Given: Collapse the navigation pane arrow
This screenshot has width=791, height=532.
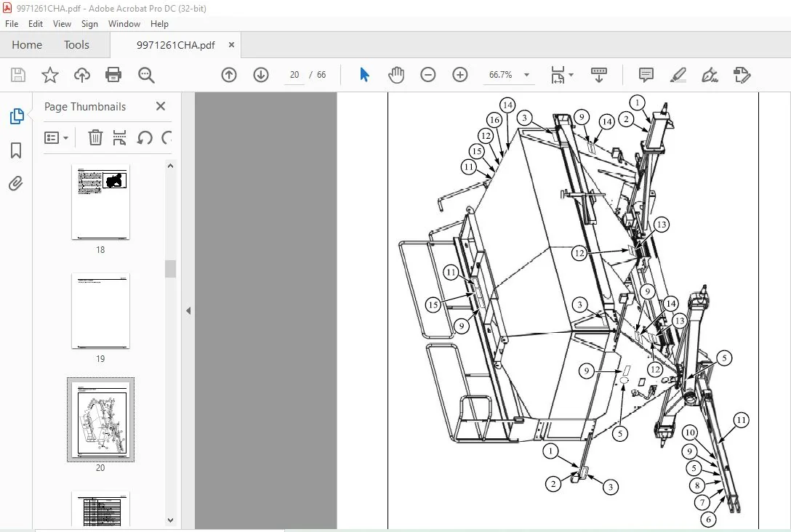Looking at the screenshot, I should [188, 310].
